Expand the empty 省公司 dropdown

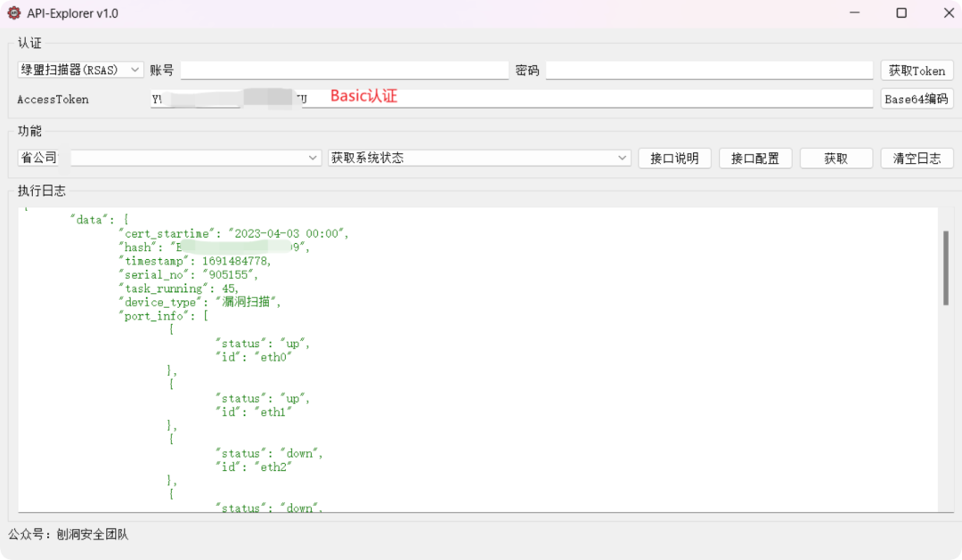coord(196,158)
